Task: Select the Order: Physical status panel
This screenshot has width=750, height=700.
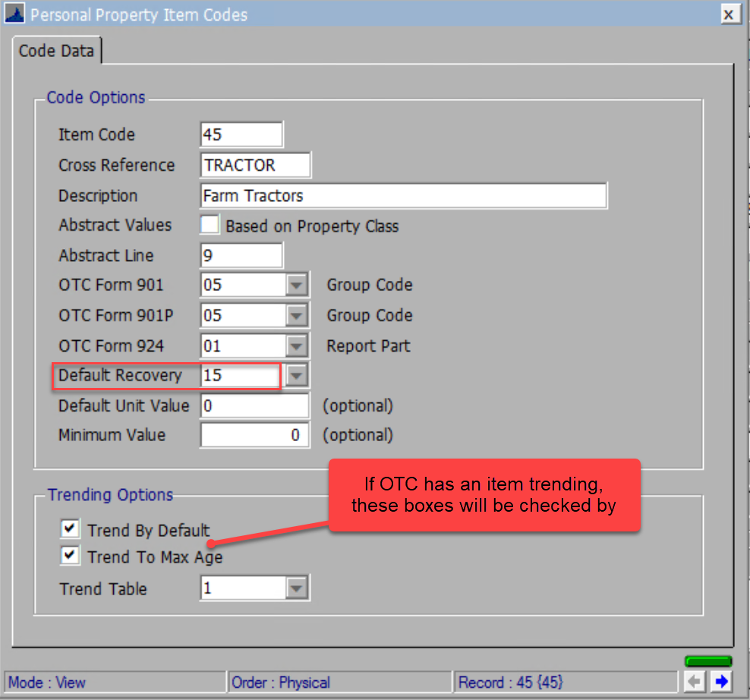Action: pyautogui.click(x=339, y=683)
